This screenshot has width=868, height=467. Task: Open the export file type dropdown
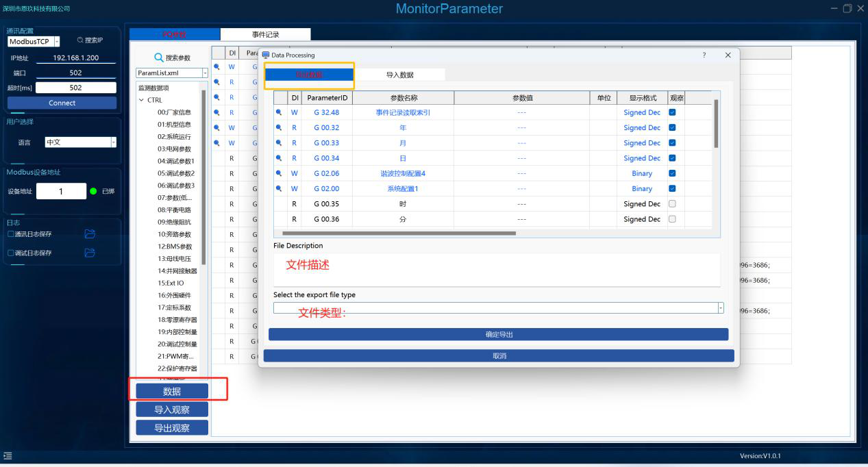(721, 308)
